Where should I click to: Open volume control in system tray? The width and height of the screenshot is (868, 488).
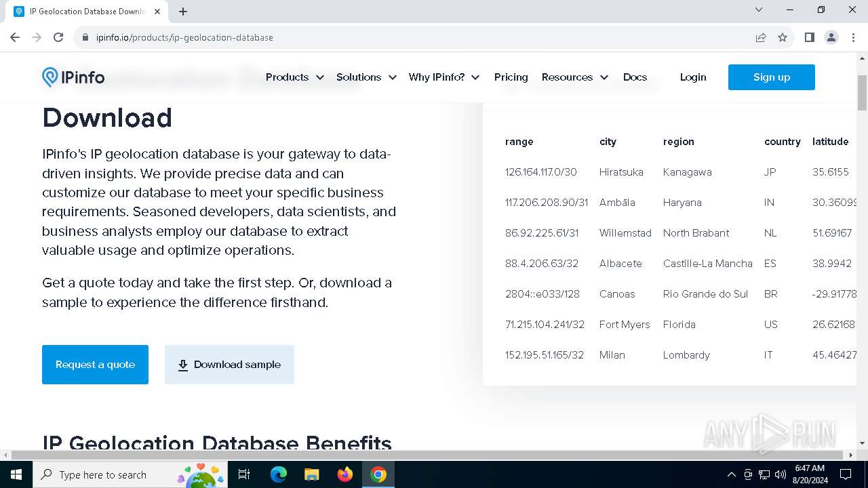pos(781,474)
